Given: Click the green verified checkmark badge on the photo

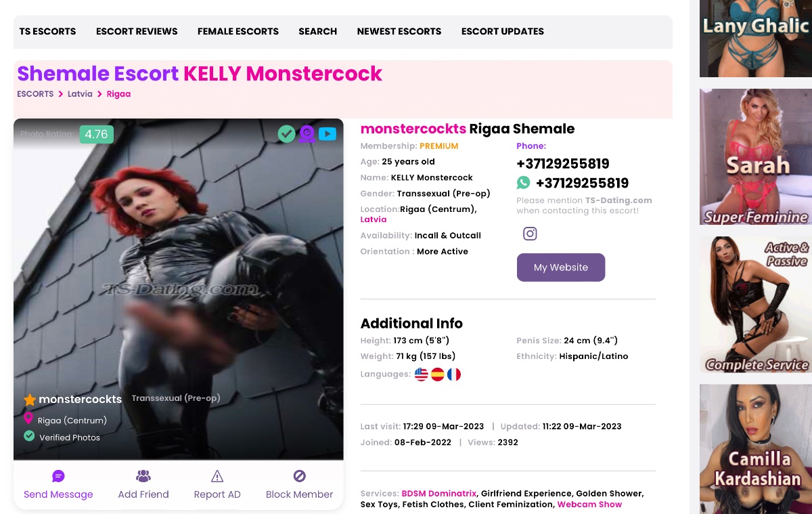Looking at the screenshot, I should pyautogui.click(x=287, y=134).
